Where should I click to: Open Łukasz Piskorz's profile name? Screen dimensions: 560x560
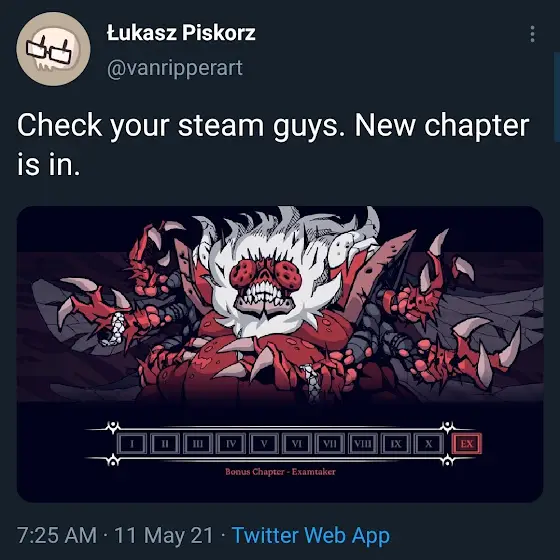coord(181,33)
